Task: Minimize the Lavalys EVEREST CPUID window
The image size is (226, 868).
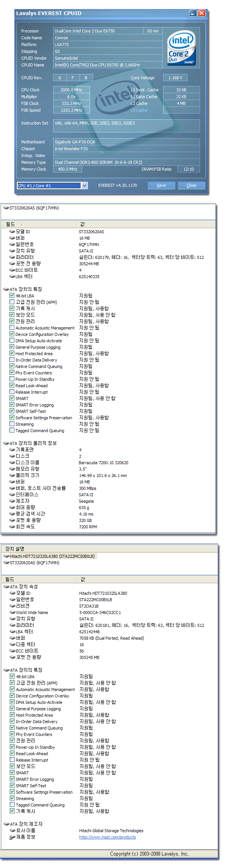Action: pyautogui.click(x=193, y=13)
